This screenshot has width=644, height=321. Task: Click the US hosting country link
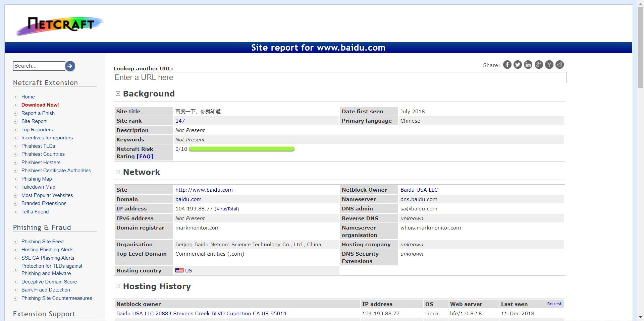click(x=189, y=270)
